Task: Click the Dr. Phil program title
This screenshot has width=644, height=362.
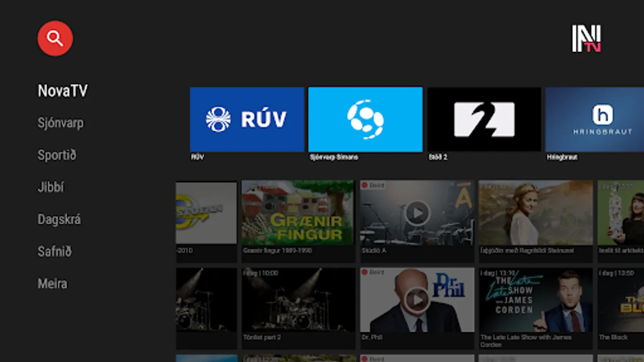Action: [x=372, y=337]
